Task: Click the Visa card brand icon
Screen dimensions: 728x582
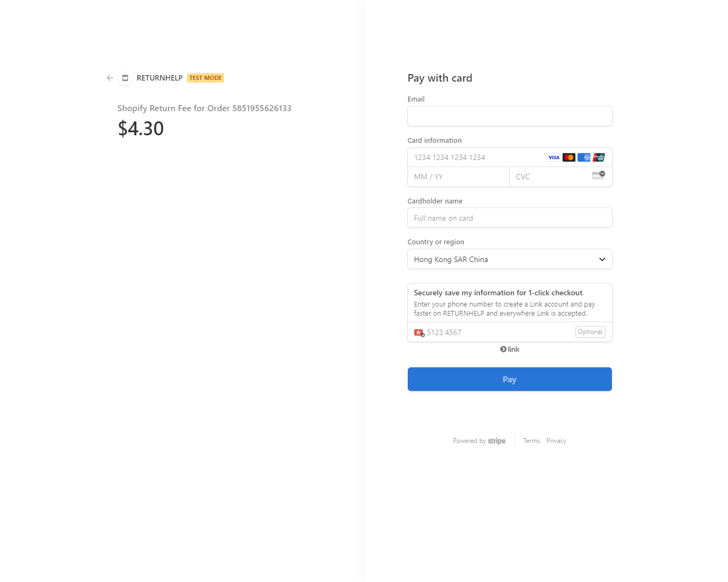Action: pos(553,157)
